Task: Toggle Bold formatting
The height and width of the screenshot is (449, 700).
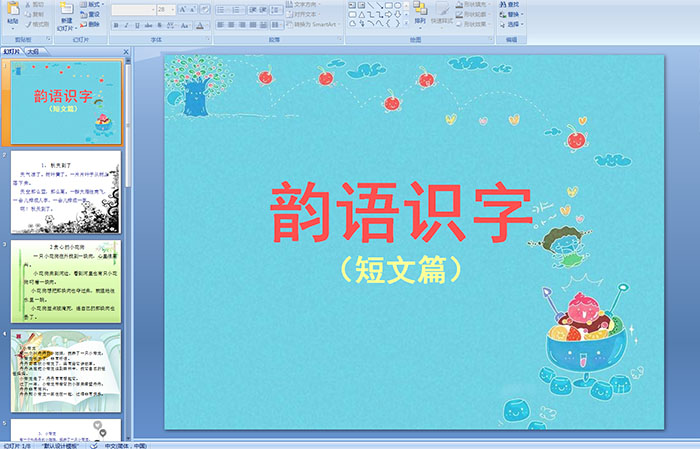Action: [x=116, y=25]
